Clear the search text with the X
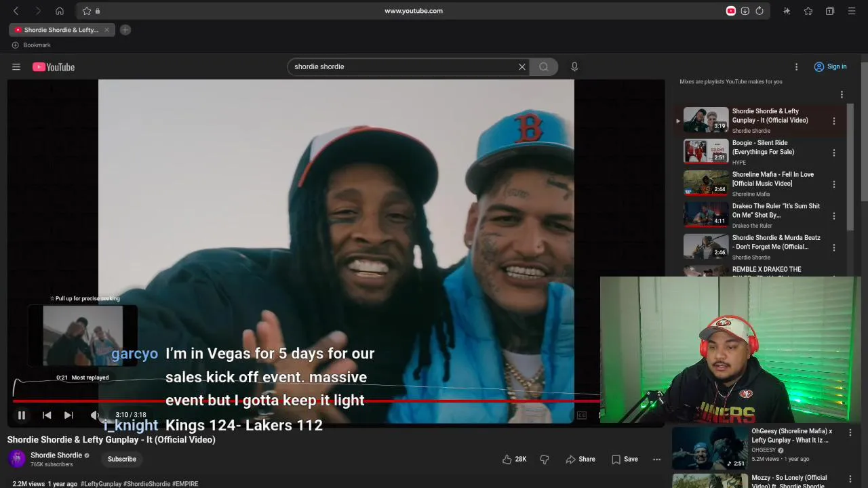 pos(522,66)
